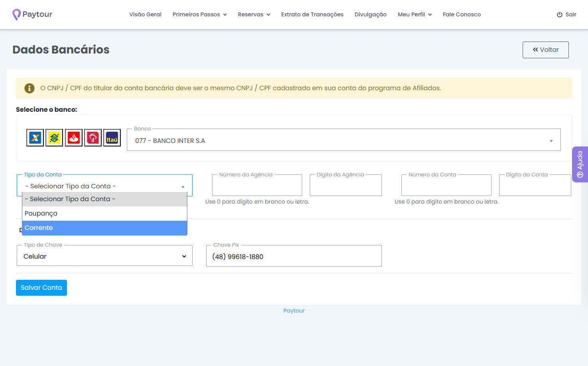
Task: Open Extrato de Transações page
Action: (x=312, y=14)
